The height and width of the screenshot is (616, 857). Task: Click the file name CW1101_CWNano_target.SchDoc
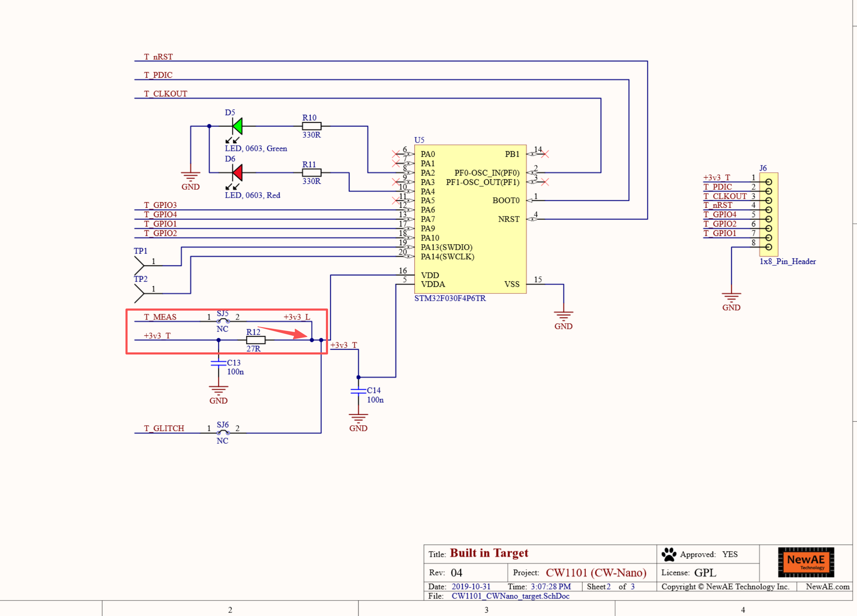tap(511, 596)
